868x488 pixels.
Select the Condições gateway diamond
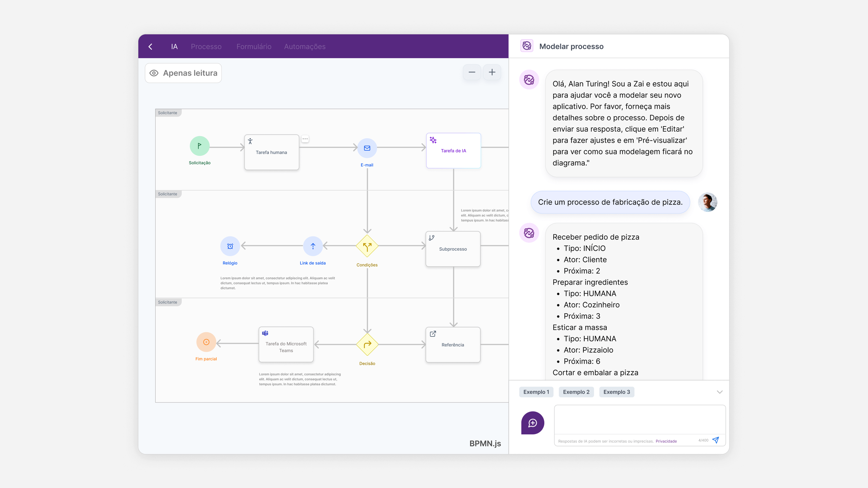point(367,246)
